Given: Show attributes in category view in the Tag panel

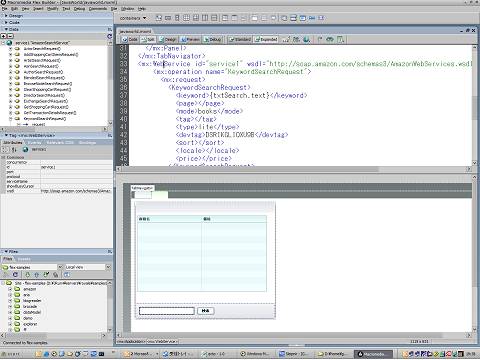Looking at the screenshot, I should [x=4, y=150].
